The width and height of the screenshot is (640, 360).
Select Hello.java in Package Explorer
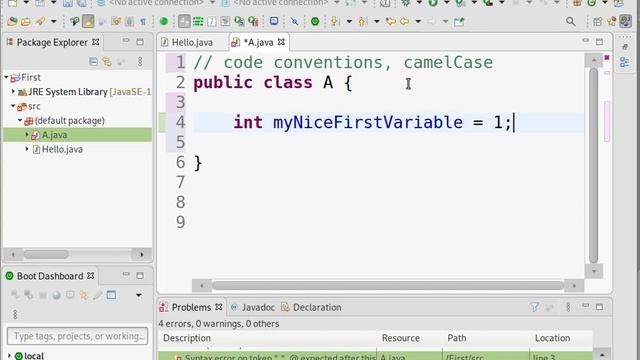(62, 149)
